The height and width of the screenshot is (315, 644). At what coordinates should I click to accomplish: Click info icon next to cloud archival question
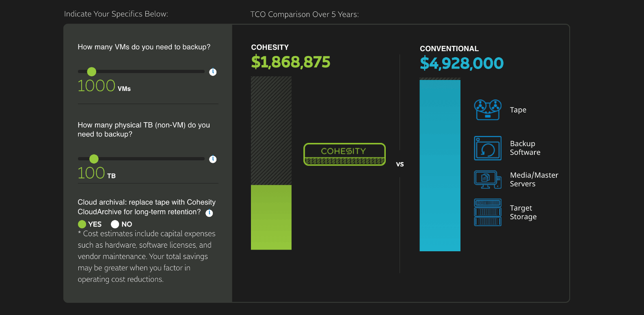209,213
